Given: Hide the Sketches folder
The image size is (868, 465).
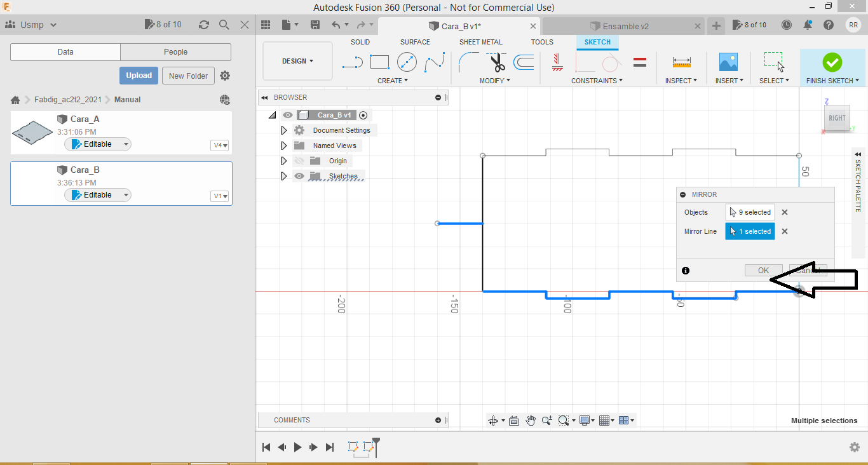Looking at the screenshot, I should coord(299,176).
